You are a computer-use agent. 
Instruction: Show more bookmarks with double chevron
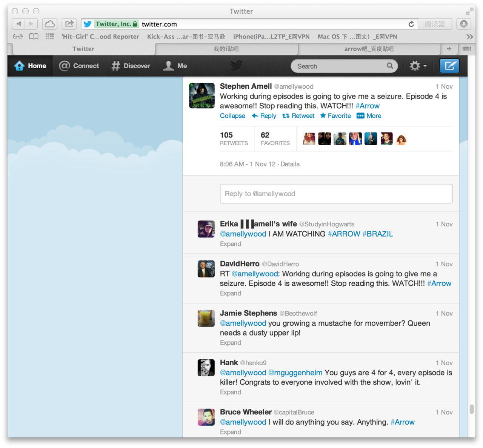coord(469,37)
